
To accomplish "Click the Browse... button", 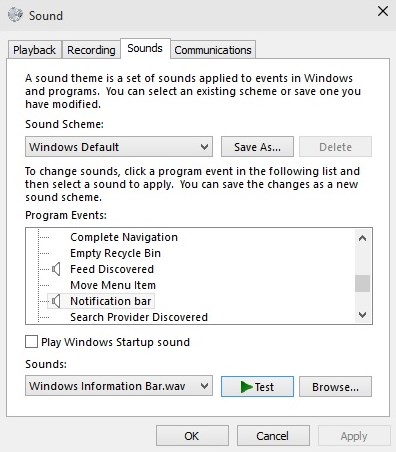I will pos(335,387).
